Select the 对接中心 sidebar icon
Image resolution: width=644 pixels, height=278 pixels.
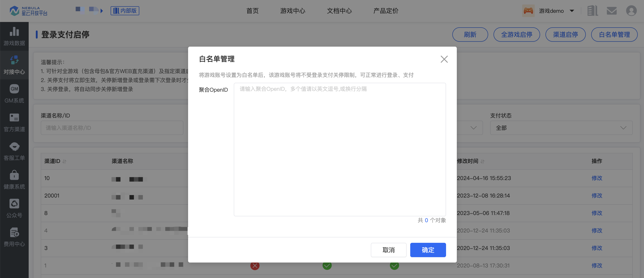tap(14, 60)
